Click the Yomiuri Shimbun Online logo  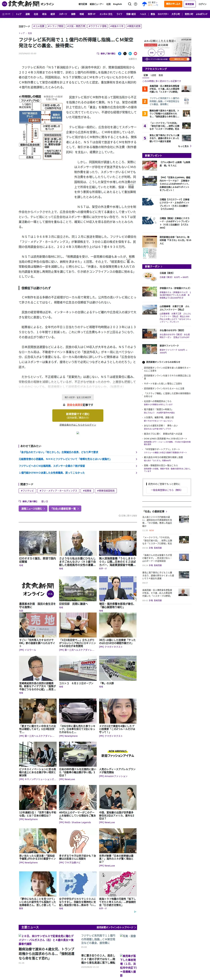[x=27, y=4]
